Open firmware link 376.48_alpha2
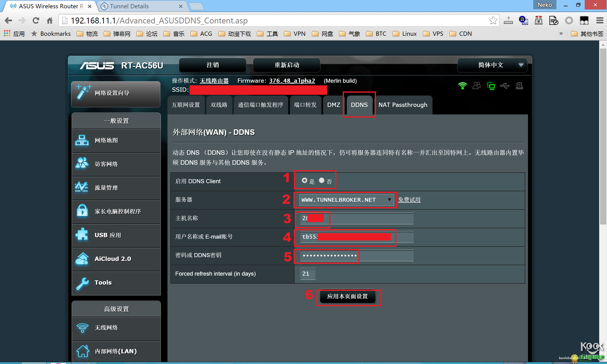Screen dimensions: 607x364 tap(292, 81)
